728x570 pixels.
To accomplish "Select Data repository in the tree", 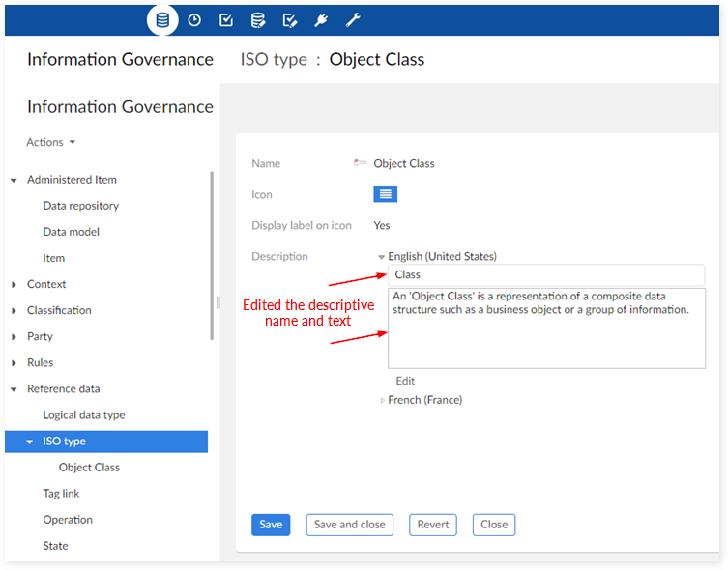I will pos(81,206).
